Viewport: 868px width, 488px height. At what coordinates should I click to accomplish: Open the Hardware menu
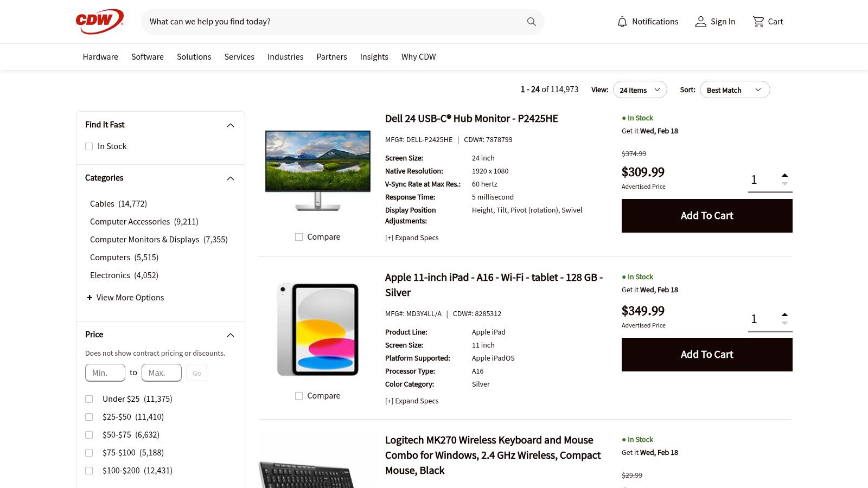click(100, 57)
